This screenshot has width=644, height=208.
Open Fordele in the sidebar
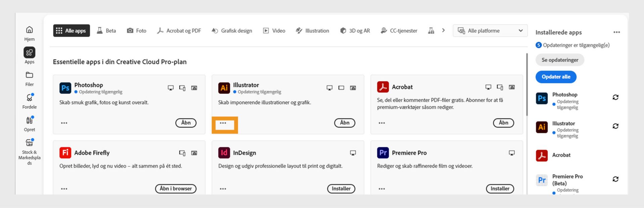click(30, 101)
